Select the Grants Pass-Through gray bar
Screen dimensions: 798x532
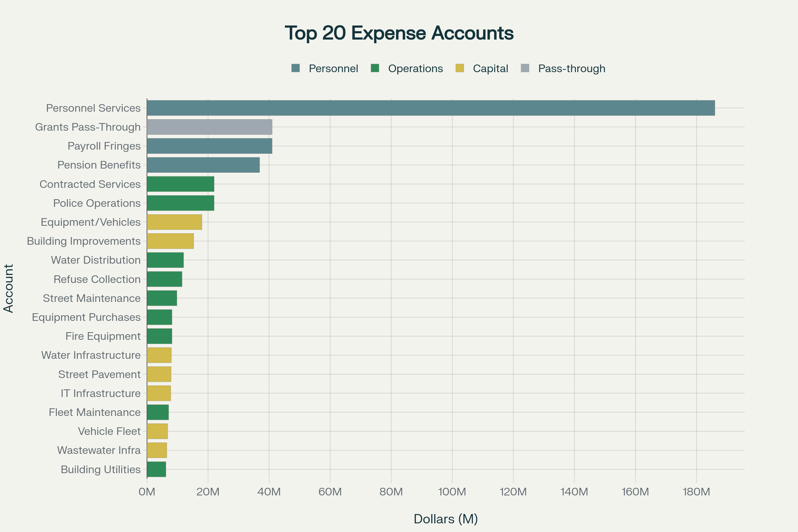(x=209, y=127)
